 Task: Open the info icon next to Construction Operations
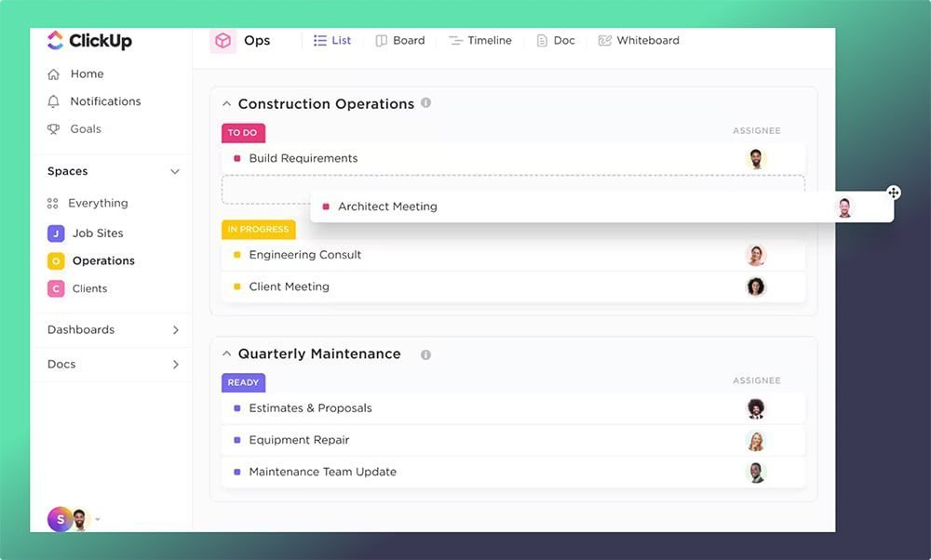click(426, 103)
